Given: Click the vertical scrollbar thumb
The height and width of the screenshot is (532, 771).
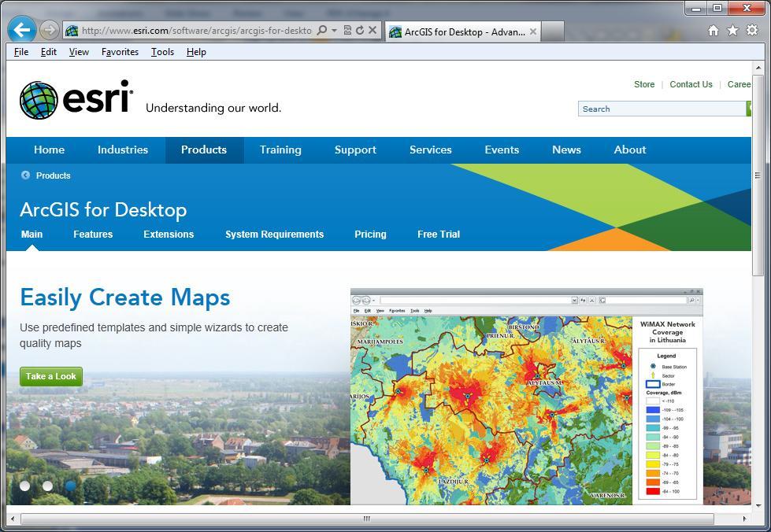Looking at the screenshot, I should coord(758,175).
